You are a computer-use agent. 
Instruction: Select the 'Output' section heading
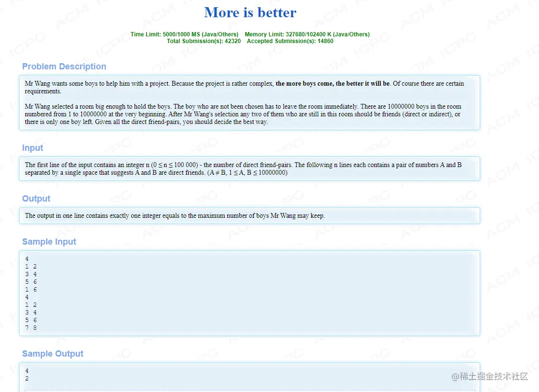(36, 199)
